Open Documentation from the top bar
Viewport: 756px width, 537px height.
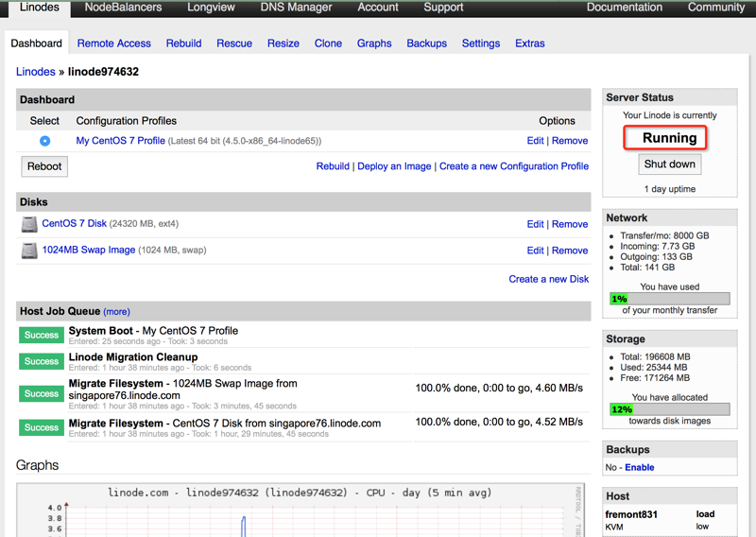pyautogui.click(x=625, y=8)
